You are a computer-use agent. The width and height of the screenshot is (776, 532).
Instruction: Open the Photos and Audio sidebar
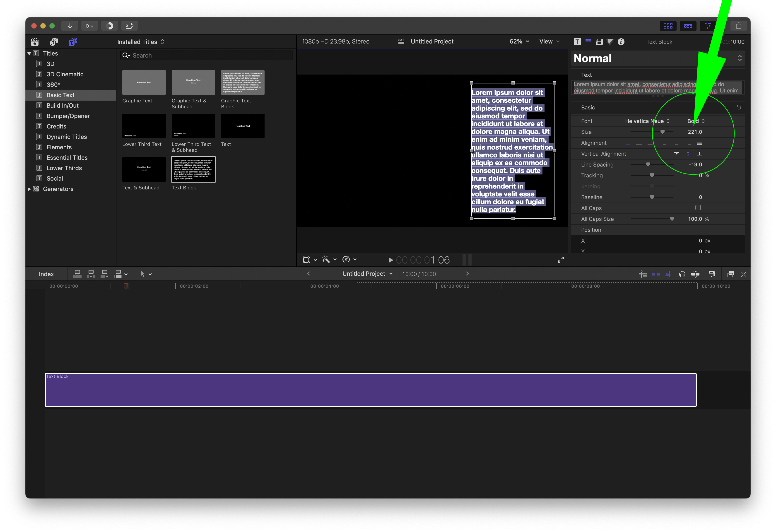(54, 42)
